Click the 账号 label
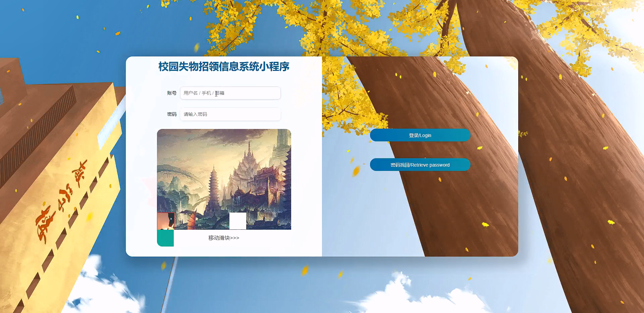The image size is (644, 313). tap(172, 93)
